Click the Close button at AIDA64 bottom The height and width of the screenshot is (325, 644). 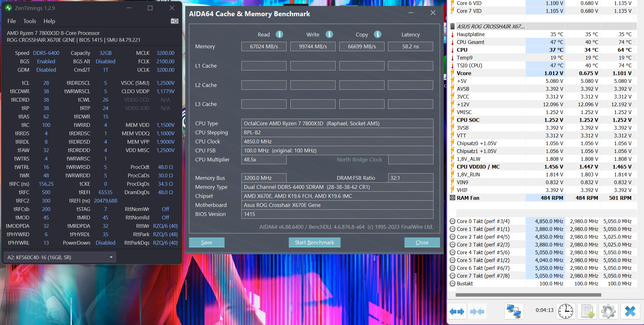422,242
